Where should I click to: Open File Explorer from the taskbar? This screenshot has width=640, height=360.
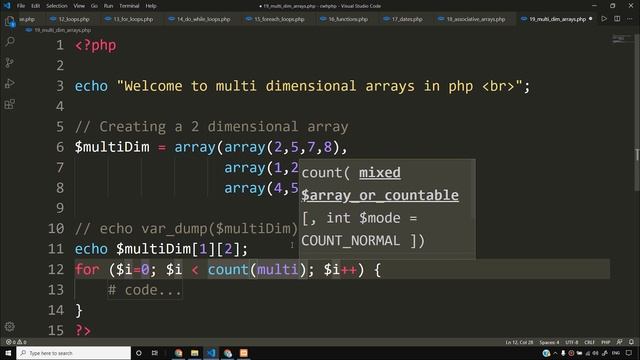click(195, 353)
